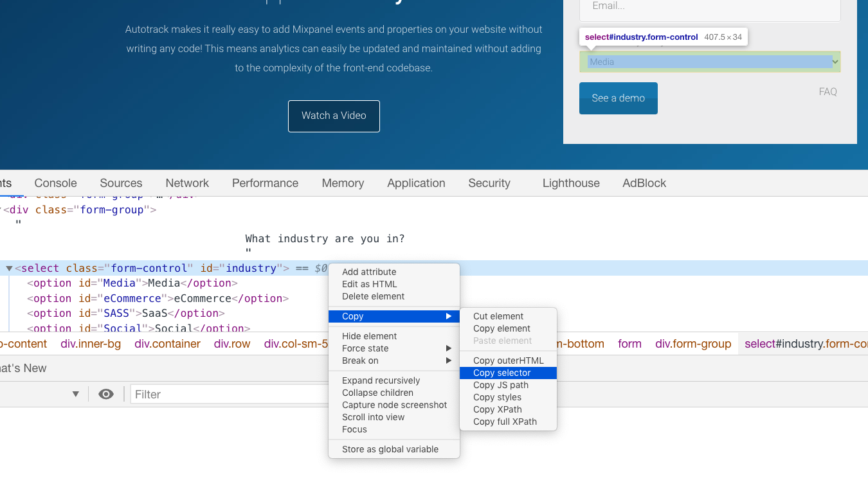Open the Console tab in DevTools
Viewport: 868px width, 480px height.
[x=56, y=183]
